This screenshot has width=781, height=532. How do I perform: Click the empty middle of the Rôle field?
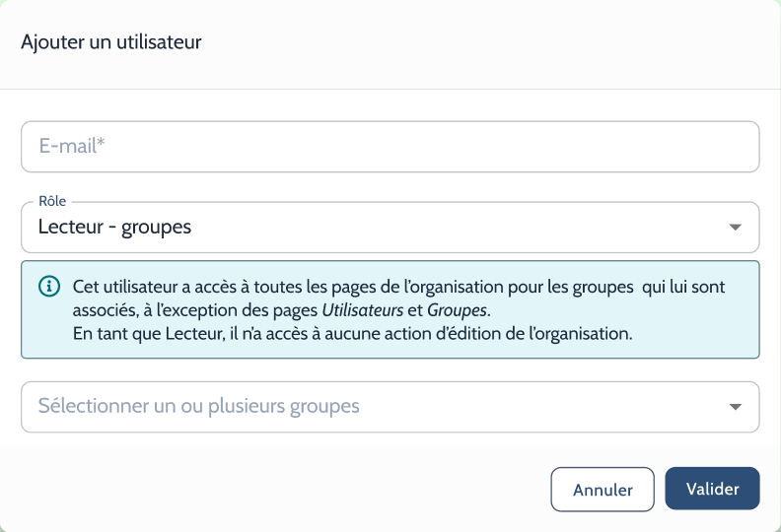449,228
